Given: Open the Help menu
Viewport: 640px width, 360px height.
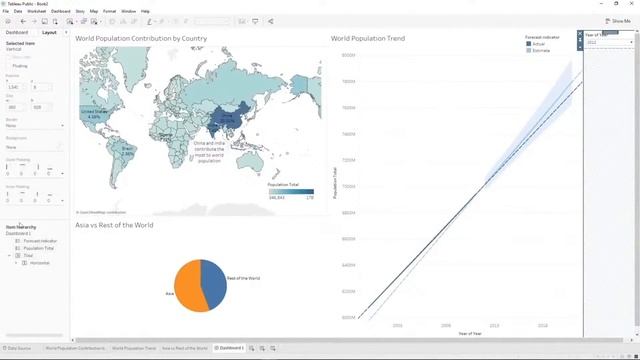Looking at the screenshot, I should pos(145,11).
